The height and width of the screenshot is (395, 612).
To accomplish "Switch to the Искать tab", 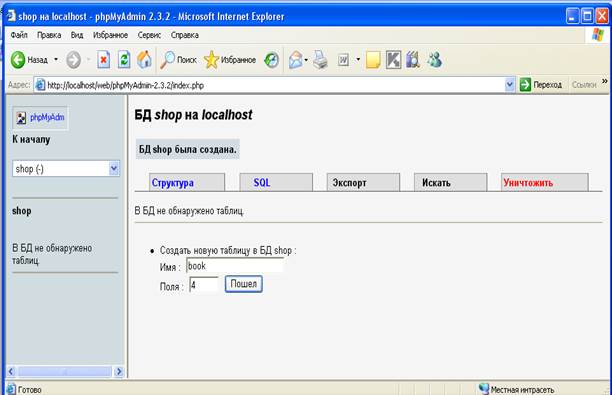I will (x=451, y=182).
